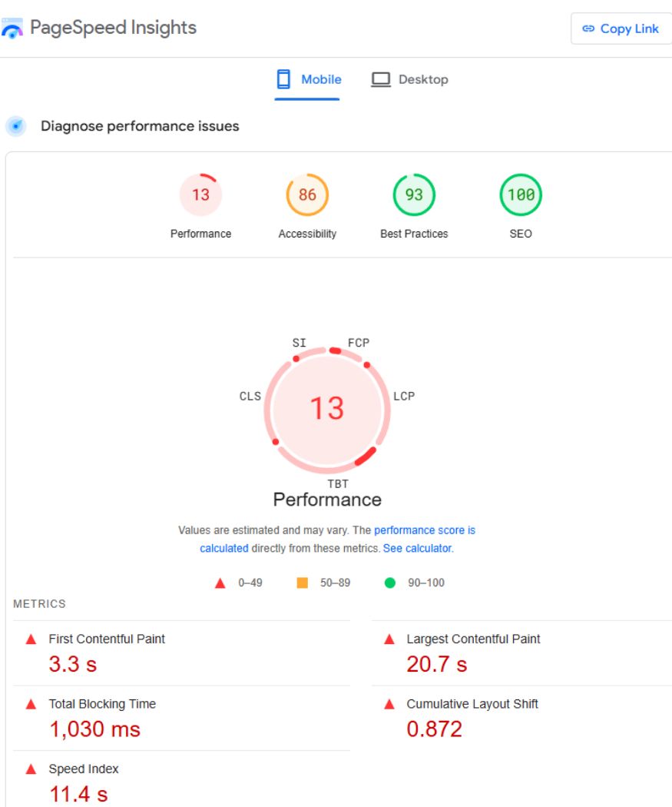Click the 1,030 ms value
The width and height of the screenshot is (672, 807).
pyautogui.click(x=95, y=729)
